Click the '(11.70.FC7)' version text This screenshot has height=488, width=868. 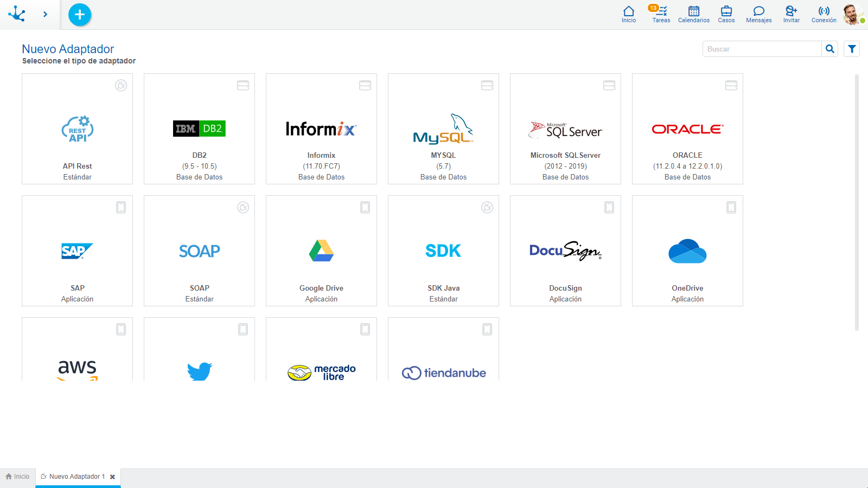click(321, 166)
